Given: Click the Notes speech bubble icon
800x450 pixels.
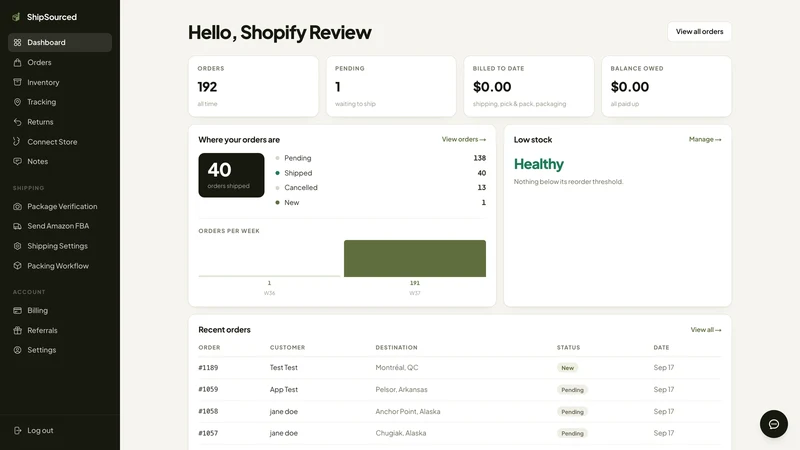Looking at the screenshot, I should click(x=17, y=161).
